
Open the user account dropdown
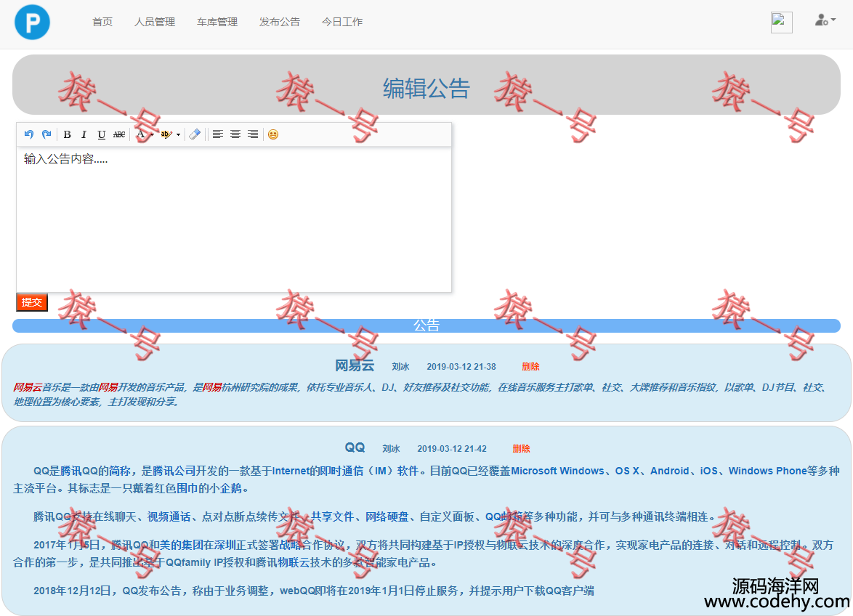pyautogui.click(x=825, y=20)
